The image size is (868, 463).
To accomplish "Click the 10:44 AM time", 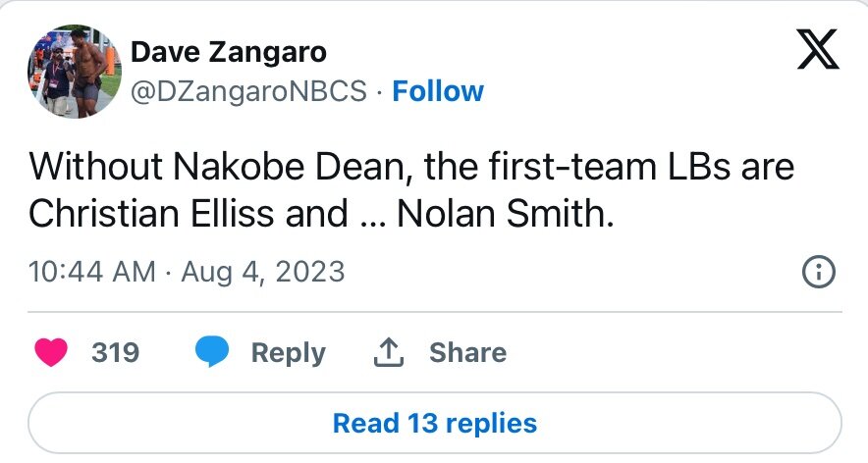I will pyautogui.click(x=92, y=271).
